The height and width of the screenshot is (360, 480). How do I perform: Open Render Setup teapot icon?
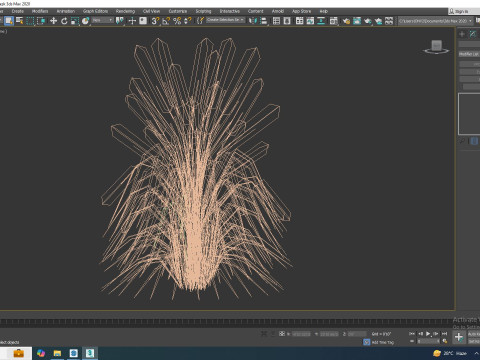[346, 21]
